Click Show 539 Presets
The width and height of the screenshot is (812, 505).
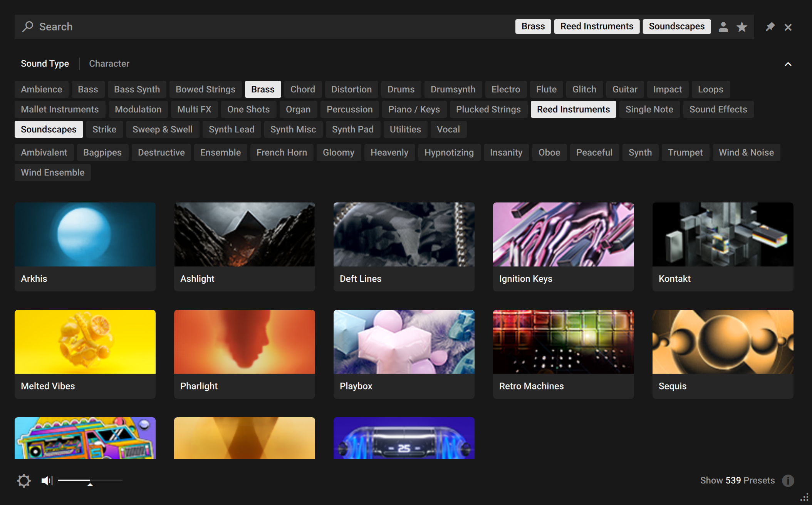(738, 480)
